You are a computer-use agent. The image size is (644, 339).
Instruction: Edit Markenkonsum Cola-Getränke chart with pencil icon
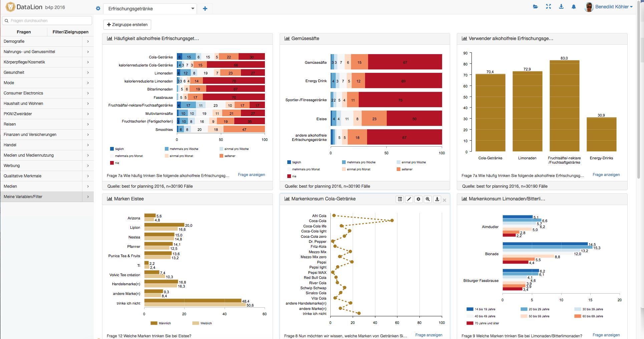(x=409, y=199)
